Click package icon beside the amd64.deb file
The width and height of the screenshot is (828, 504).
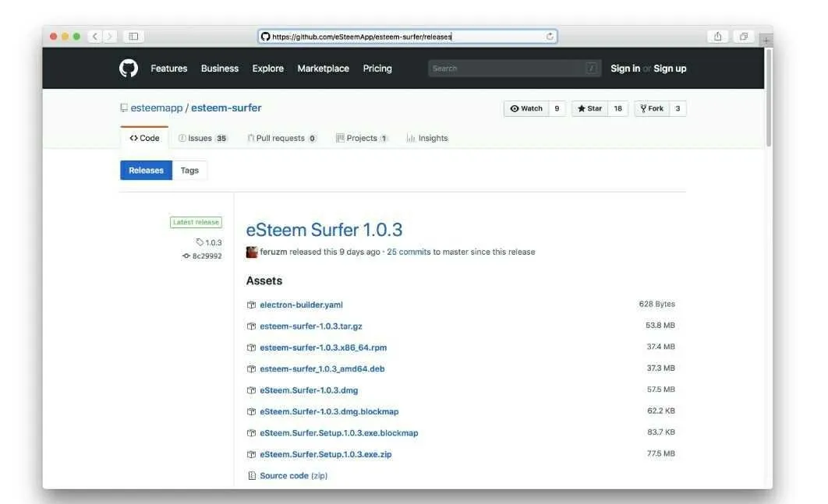(251, 369)
